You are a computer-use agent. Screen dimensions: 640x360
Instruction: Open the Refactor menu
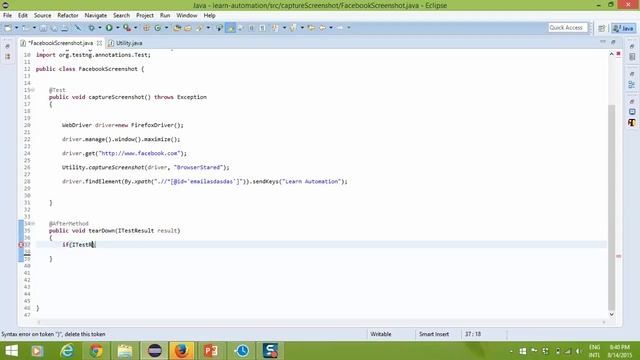(68, 16)
